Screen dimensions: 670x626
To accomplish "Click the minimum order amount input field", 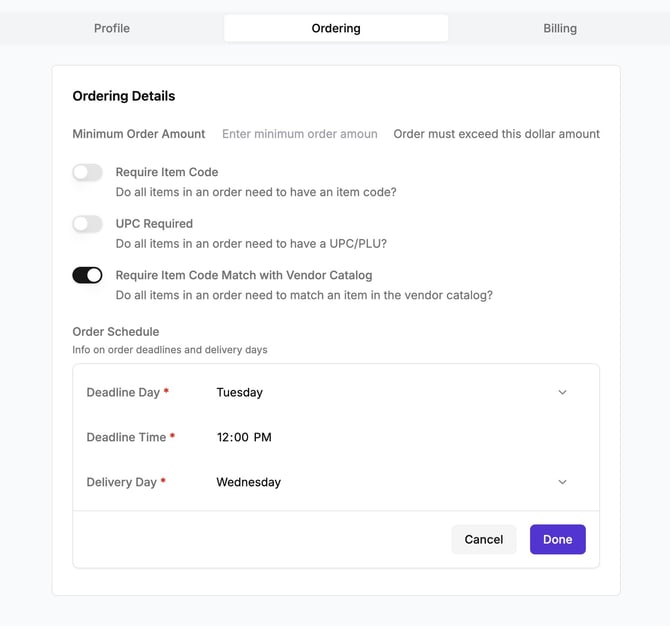I will tap(300, 134).
